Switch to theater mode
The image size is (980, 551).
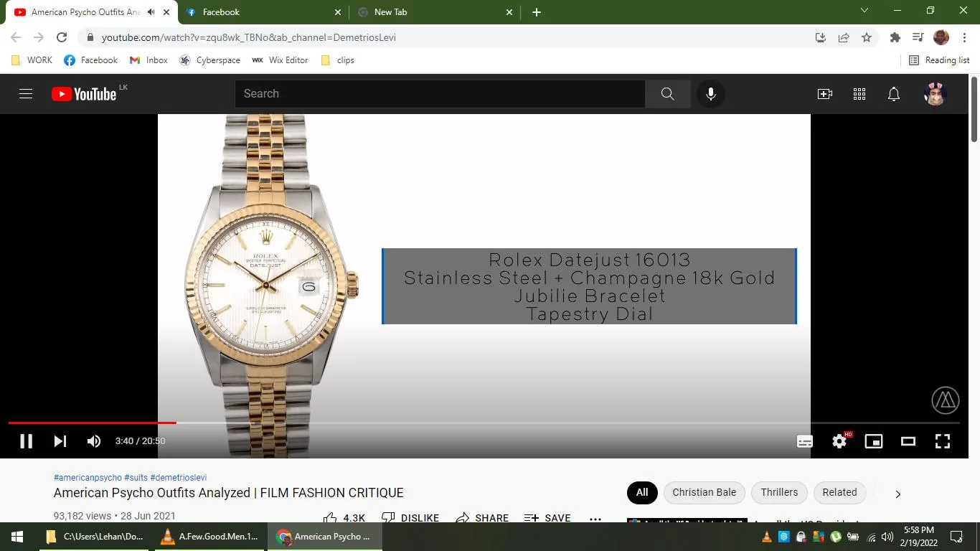(908, 441)
